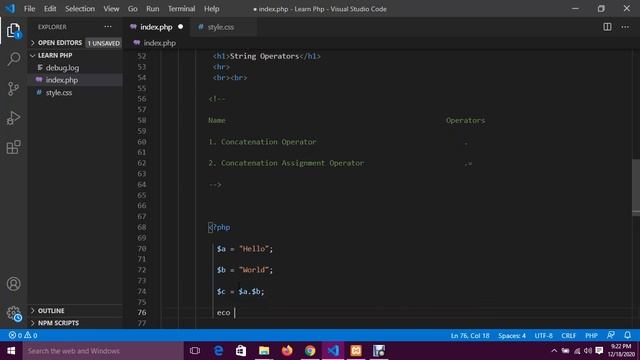This screenshot has height=360, width=640.
Task: Click the errors and warnings status indicator
Action: click(x=23, y=335)
